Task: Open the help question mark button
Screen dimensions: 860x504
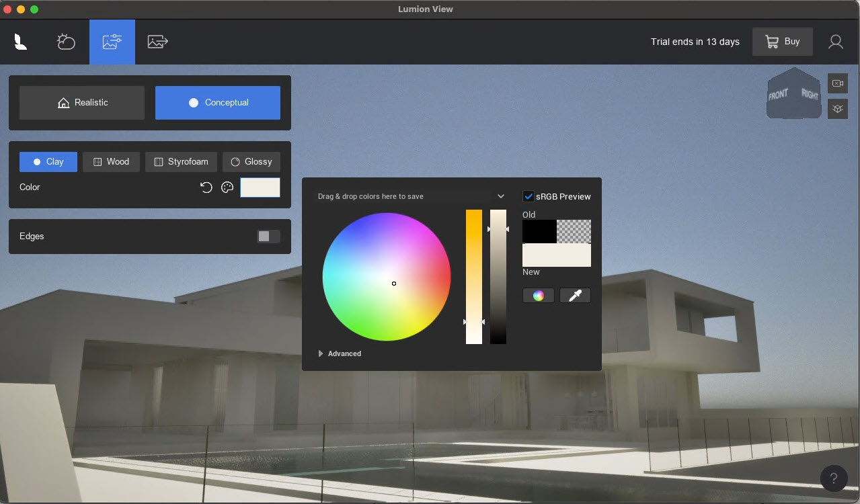Action: click(x=833, y=478)
